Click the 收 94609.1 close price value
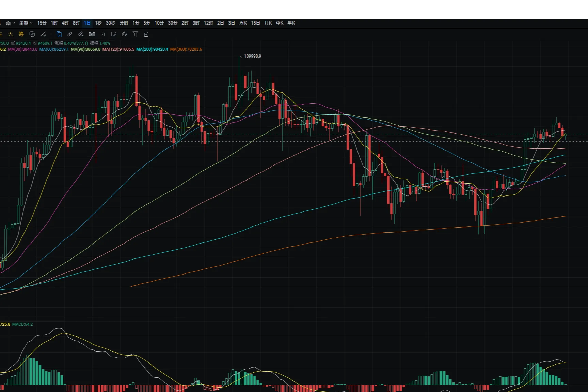Image resolution: width=588 pixels, height=392 pixels. 43,43
